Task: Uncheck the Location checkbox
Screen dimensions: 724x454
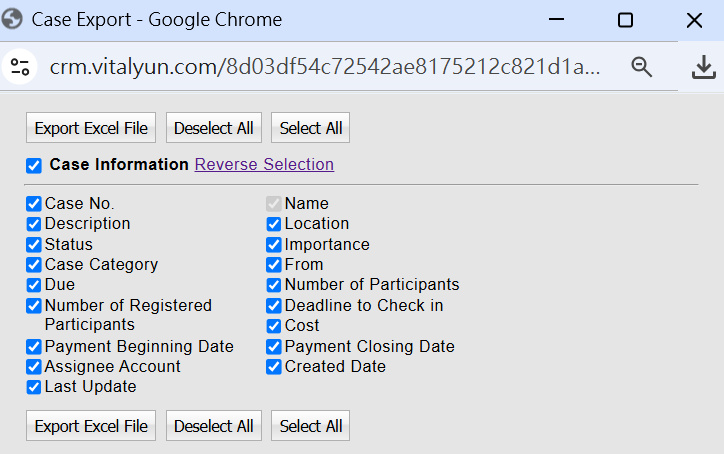Action: [274, 224]
